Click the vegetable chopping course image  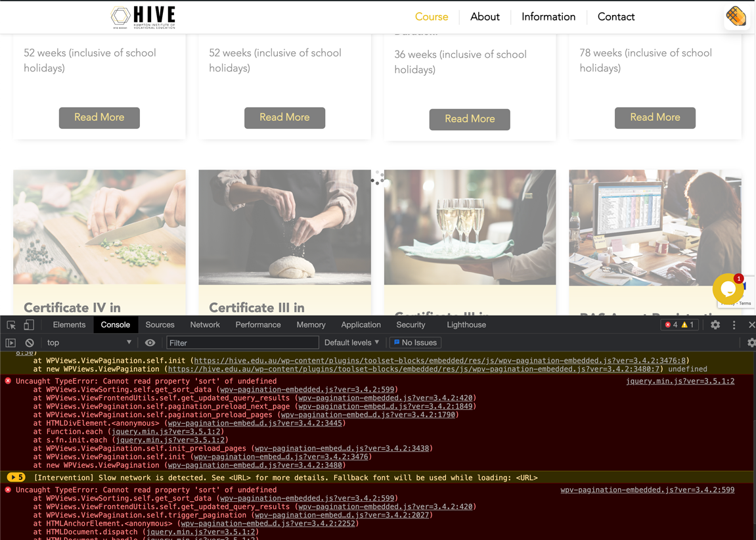pyautogui.click(x=99, y=227)
